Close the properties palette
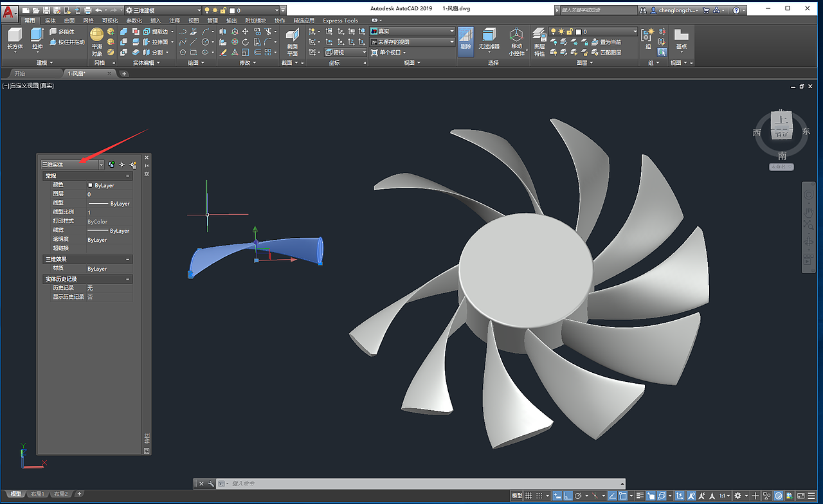 (x=147, y=157)
